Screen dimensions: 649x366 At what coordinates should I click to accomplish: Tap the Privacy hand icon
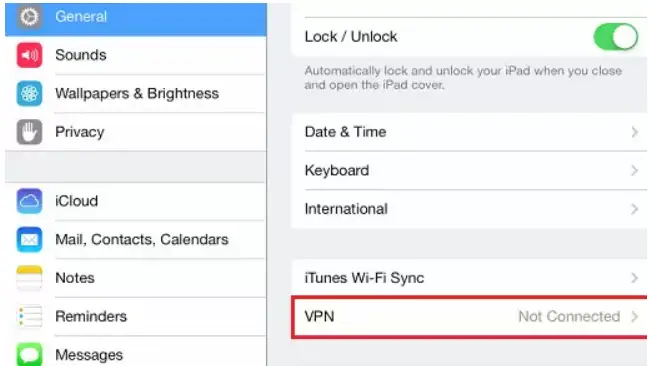coord(29,132)
